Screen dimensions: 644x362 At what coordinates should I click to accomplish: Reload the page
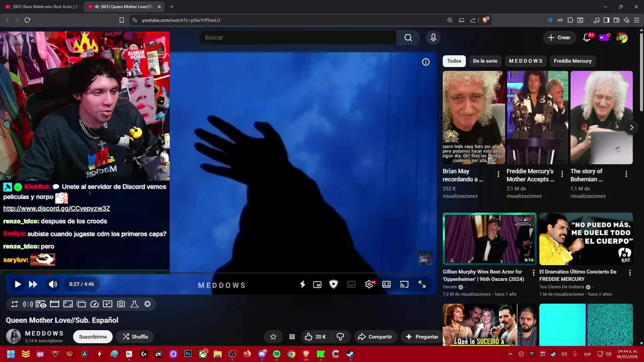click(x=27, y=20)
